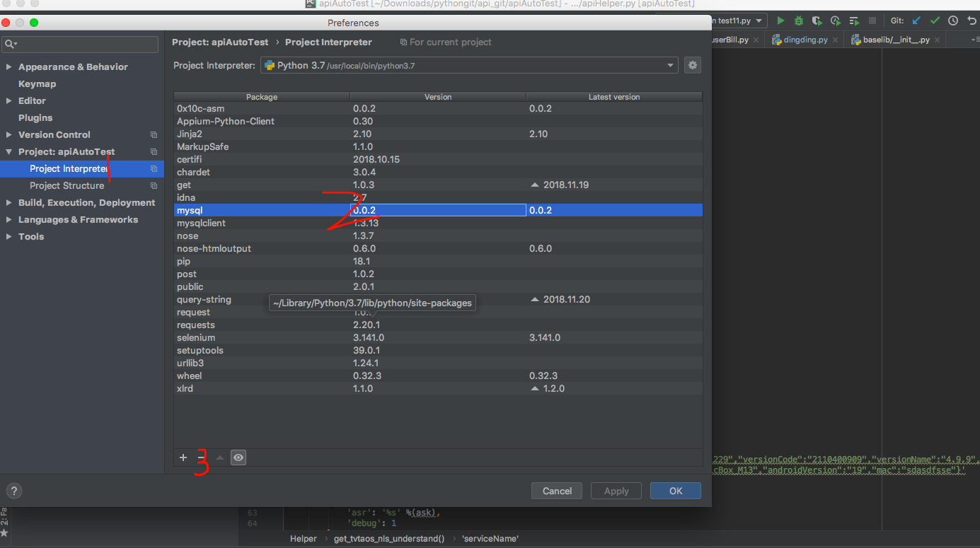The image size is (980, 548).
Task: Expand the Version Control section
Action: pyautogui.click(x=8, y=134)
